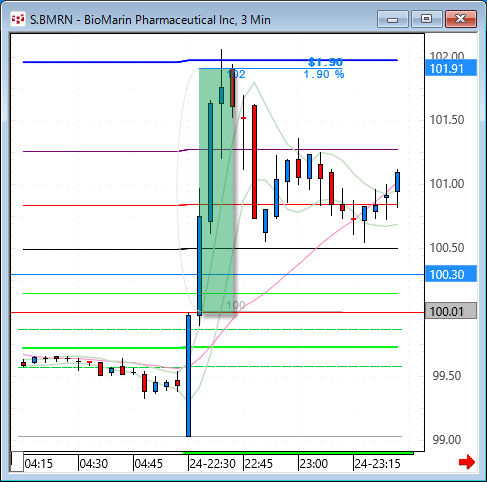Screen dimensions: 487x482
Task: Click the 100.30 price marker on scale
Action: (x=451, y=274)
